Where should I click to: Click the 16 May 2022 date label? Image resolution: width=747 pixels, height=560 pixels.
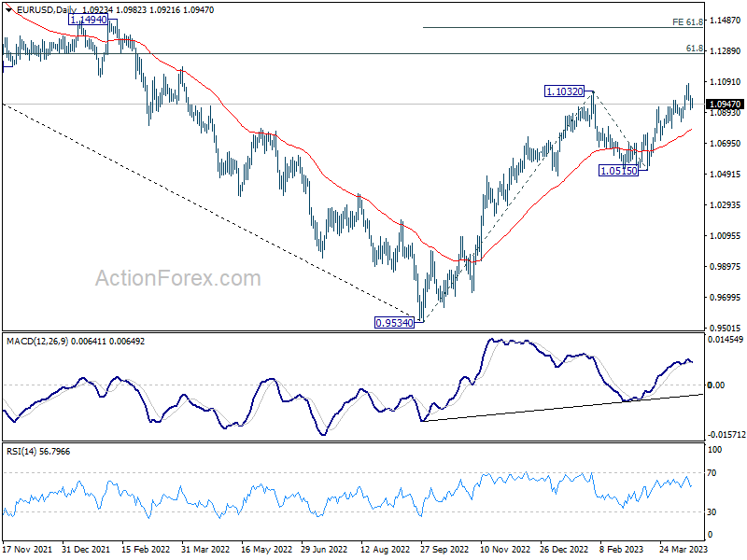pos(266,549)
